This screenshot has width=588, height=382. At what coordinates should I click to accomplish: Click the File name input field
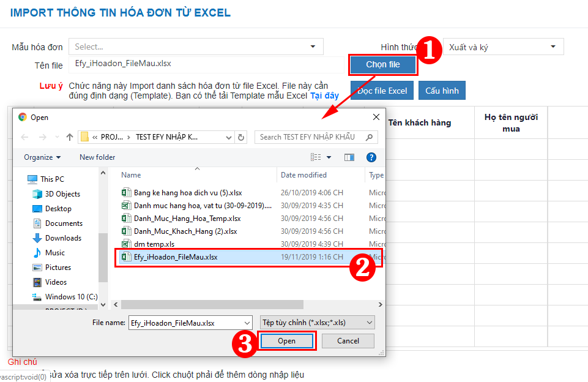190,323
